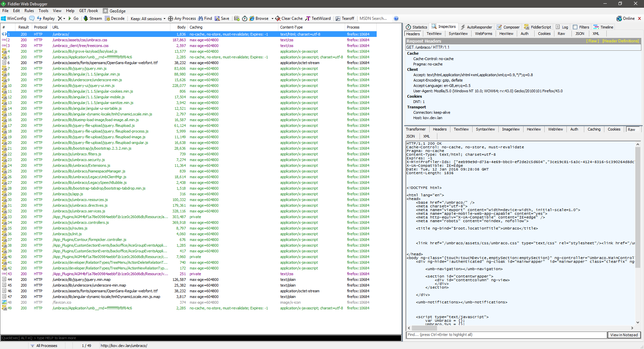Open the help question mark icon
The image size is (644, 349).
[396, 18]
